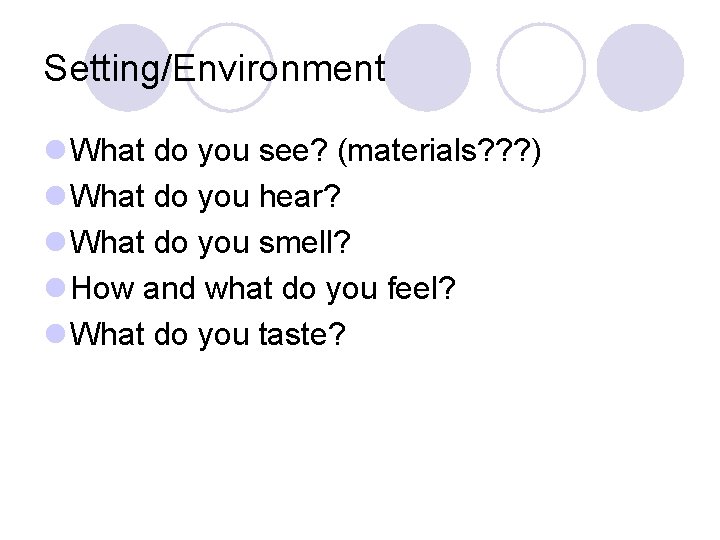Select the rightmost filled lavender circle
The image size is (720, 540).
[641, 67]
